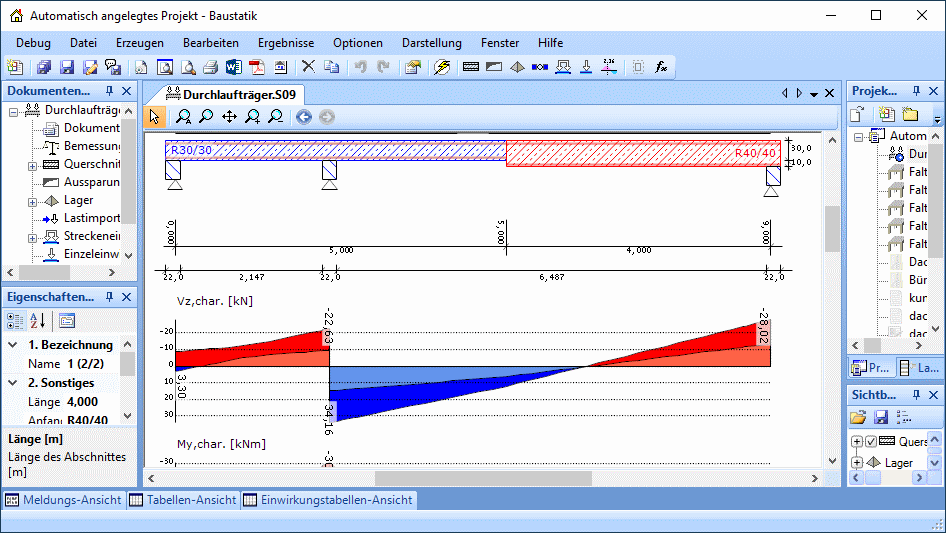The image size is (946, 533).
Task: Pin the Eigenschaften panel
Action: pyautogui.click(x=109, y=297)
